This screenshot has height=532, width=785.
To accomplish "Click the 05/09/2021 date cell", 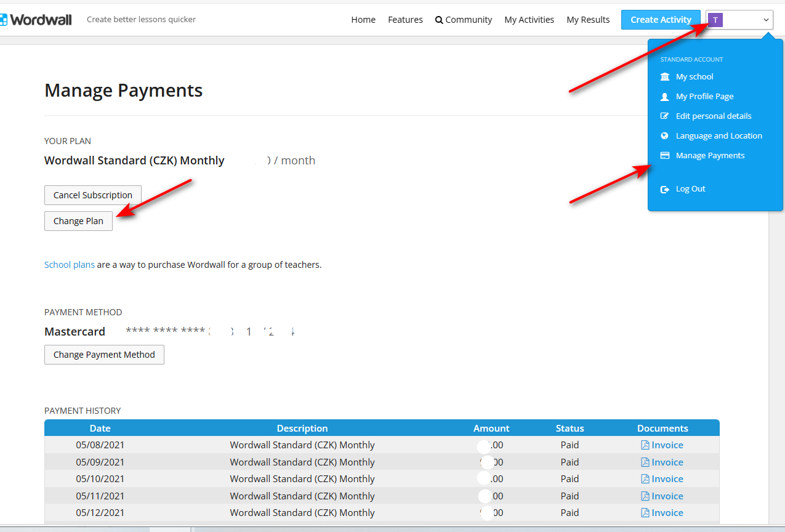I will [100, 462].
